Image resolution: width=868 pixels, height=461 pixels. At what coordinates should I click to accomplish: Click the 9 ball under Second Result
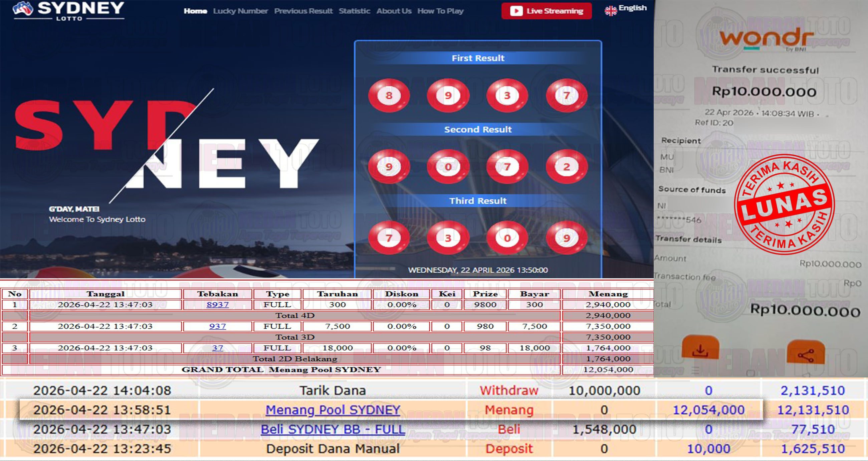click(x=389, y=167)
